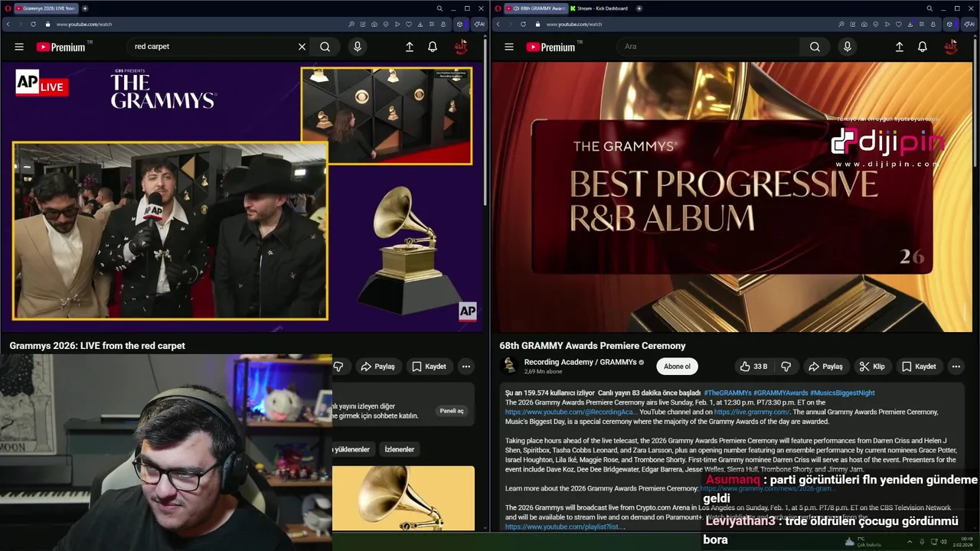This screenshot has height=551, width=980.
Task: Clear the 'red carpet' search text
Action: [302, 47]
